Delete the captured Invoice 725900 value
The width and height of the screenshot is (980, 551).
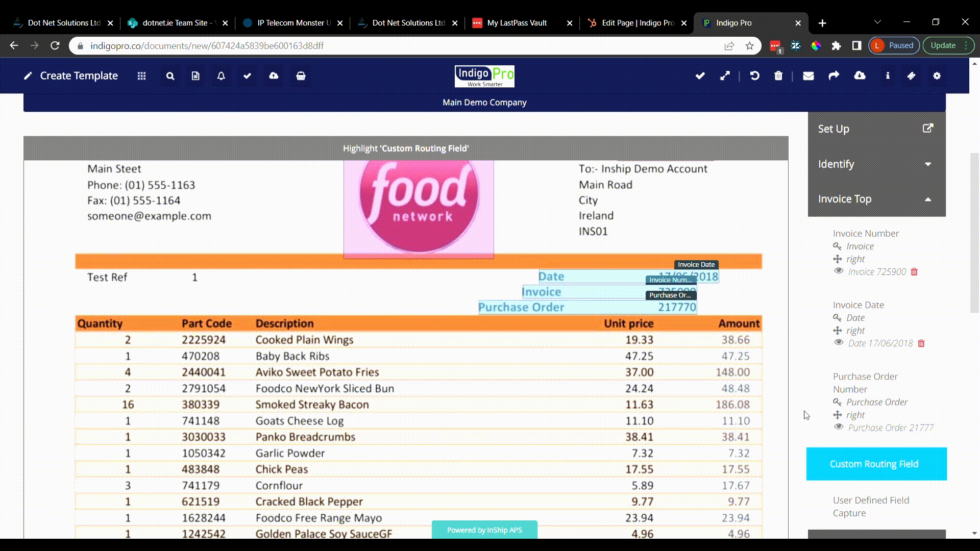tap(914, 272)
